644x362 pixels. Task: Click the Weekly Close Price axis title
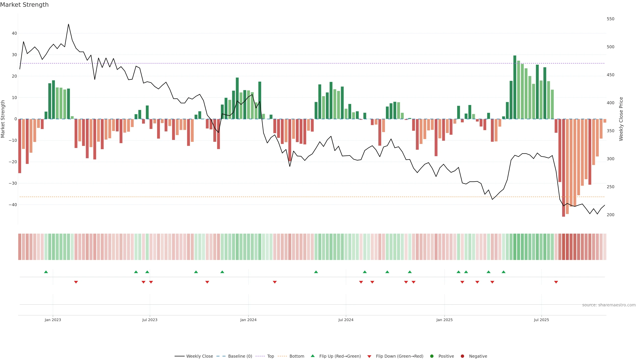[x=621, y=119]
